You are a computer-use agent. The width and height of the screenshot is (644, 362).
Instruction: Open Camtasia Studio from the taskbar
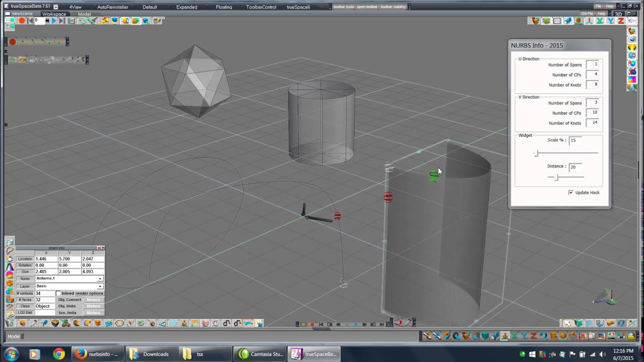point(261,354)
